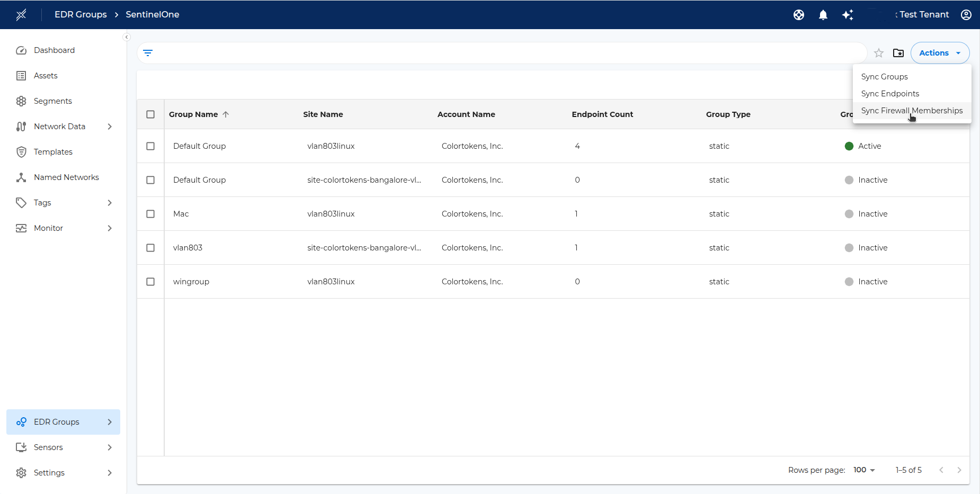980x494 pixels.
Task: Select Sync Firewall Memberships from the menu
Action: [912, 111]
